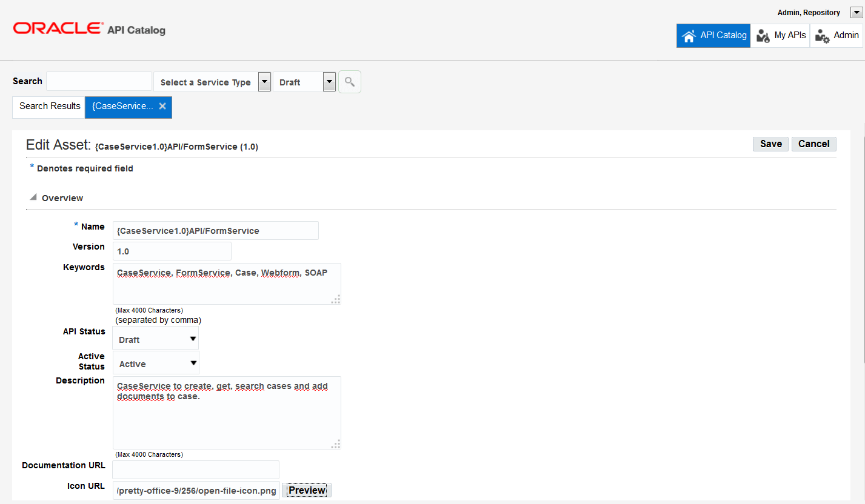The image size is (865, 504).
Task: Open the Admin, Repository user menu
Action: click(856, 12)
